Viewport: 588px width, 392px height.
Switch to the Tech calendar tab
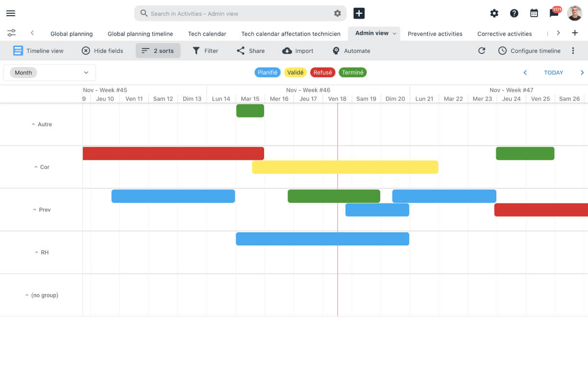[x=207, y=33]
